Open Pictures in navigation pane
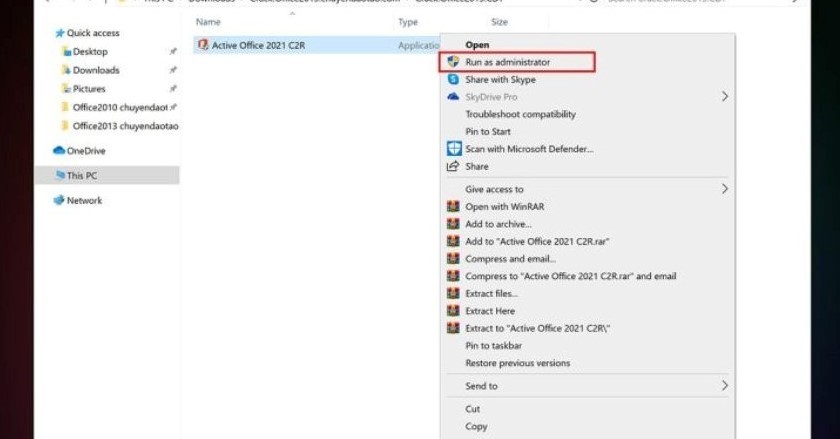The image size is (840, 439). pos(89,89)
